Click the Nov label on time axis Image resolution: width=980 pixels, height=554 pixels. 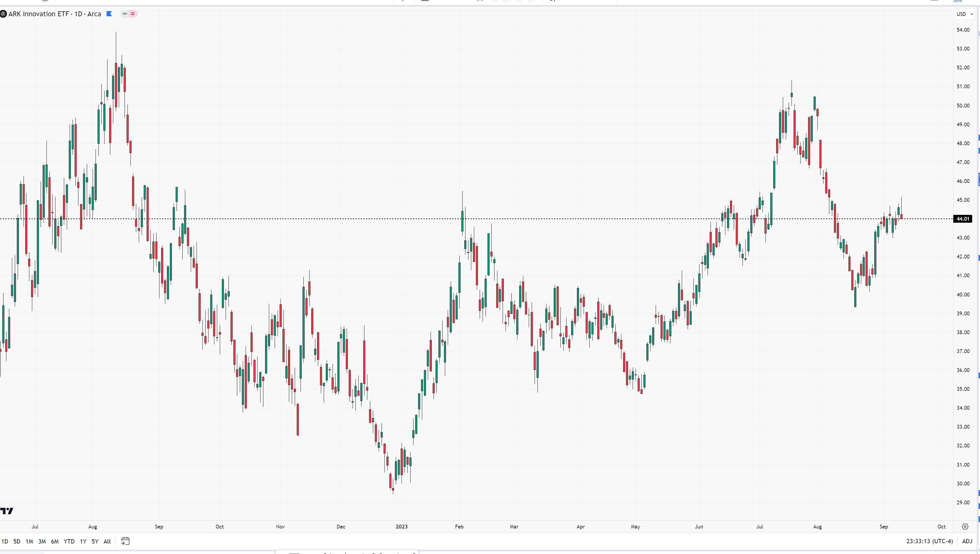(280, 527)
